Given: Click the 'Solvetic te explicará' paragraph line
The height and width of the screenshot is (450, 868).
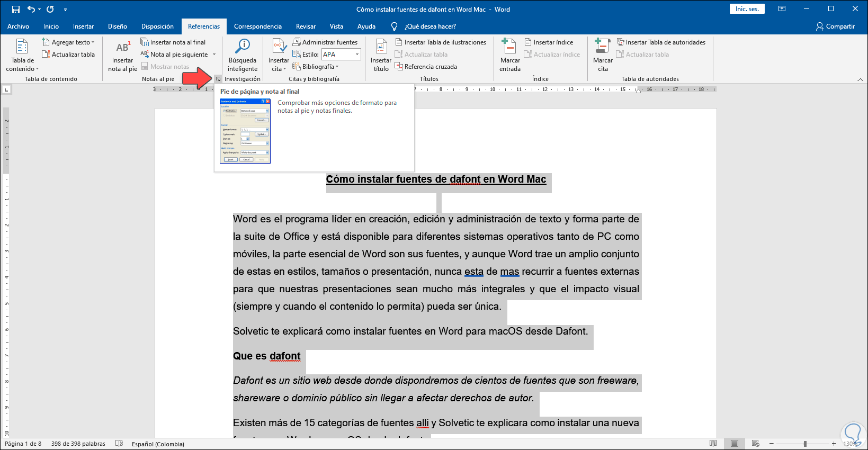Looking at the screenshot, I should pyautogui.click(x=410, y=331).
